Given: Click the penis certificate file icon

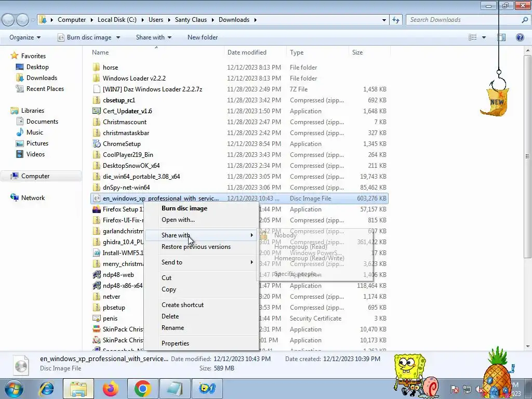Looking at the screenshot, I should pos(97,318).
